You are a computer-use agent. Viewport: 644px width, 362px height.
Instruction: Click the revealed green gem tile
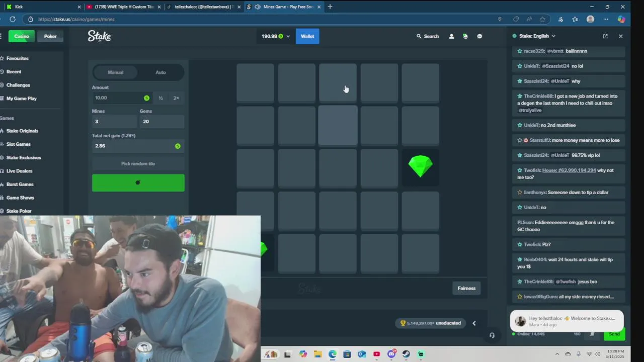point(420,166)
